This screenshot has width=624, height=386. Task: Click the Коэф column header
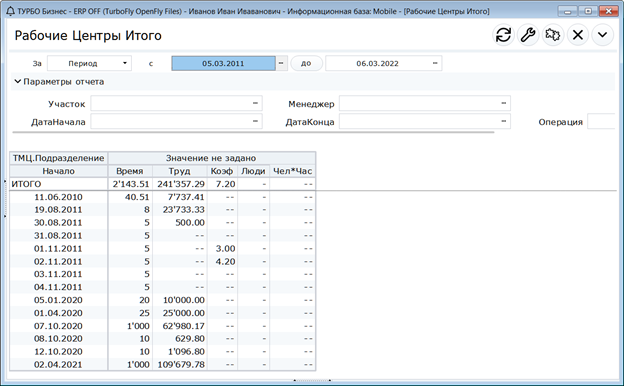coord(222,171)
